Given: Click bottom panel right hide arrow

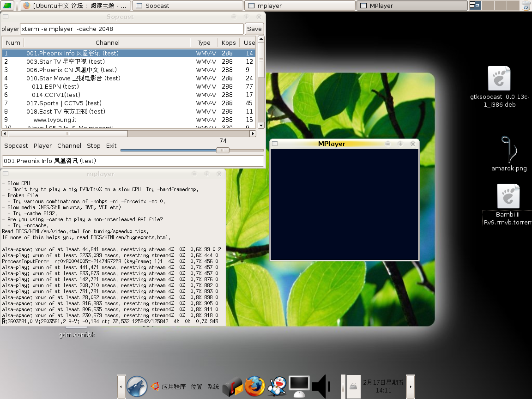Looking at the screenshot, I should pyautogui.click(x=411, y=387).
